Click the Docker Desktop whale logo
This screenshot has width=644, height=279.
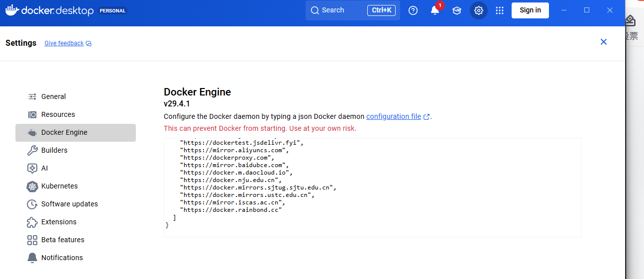point(12,10)
